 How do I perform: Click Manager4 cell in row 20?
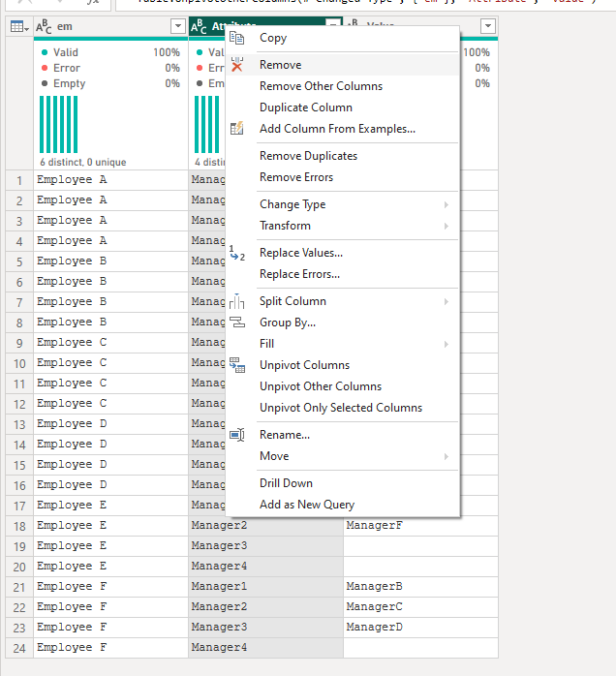coord(265,566)
